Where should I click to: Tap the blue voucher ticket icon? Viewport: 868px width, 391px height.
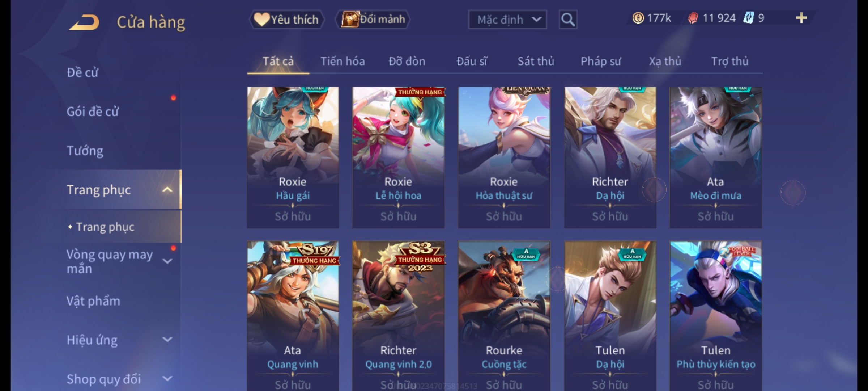click(748, 18)
